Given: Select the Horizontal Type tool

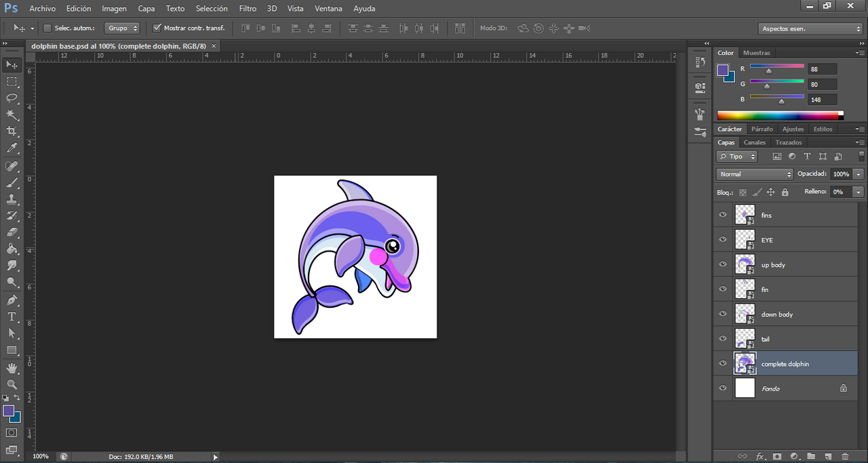Looking at the screenshot, I should (x=12, y=317).
